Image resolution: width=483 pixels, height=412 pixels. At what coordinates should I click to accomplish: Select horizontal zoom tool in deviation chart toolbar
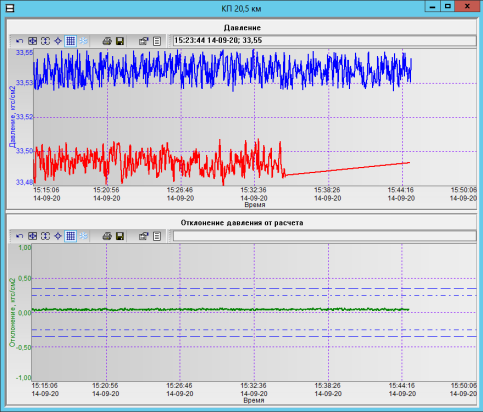click(x=32, y=236)
